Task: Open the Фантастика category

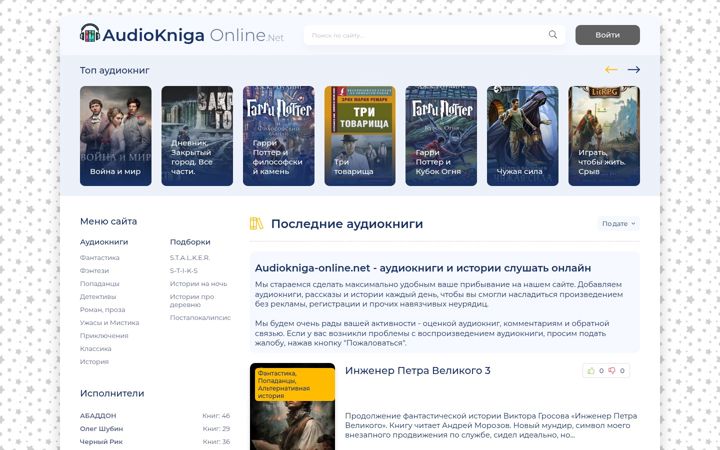Action: click(x=100, y=258)
